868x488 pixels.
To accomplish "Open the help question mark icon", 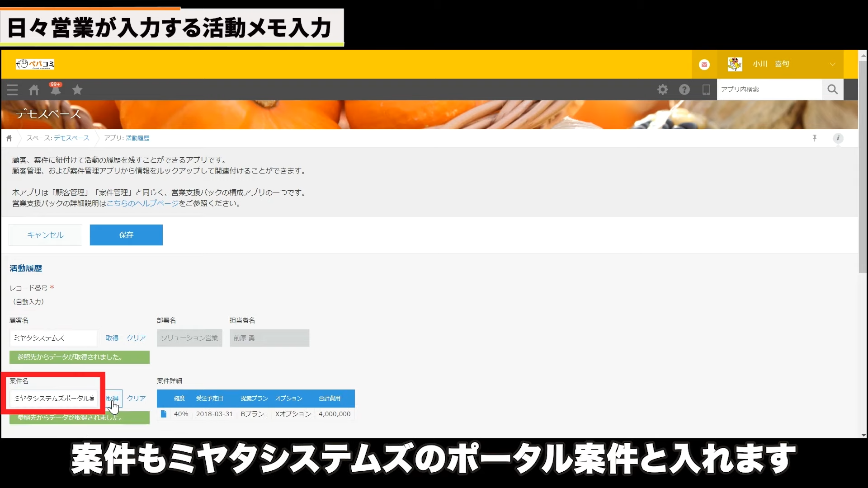I will coord(684,89).
